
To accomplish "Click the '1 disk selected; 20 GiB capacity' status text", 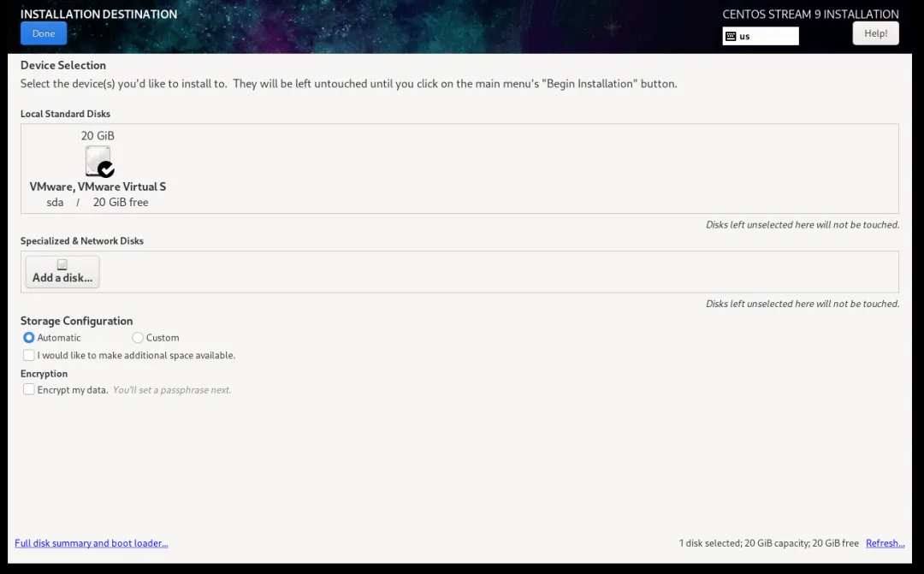I will click(x=768, y=543).
